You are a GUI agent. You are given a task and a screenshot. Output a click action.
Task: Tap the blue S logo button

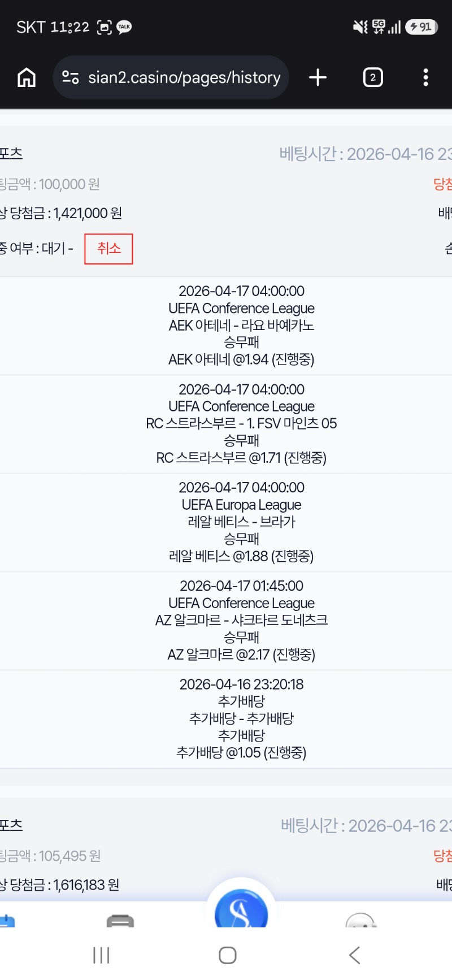point(241,910)
